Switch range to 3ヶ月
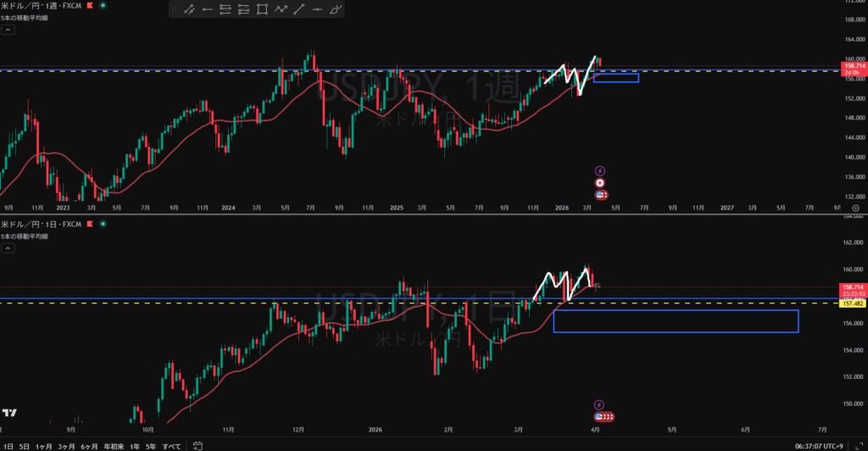This screenshot has height=451, width=868. [x=66, y=445]
